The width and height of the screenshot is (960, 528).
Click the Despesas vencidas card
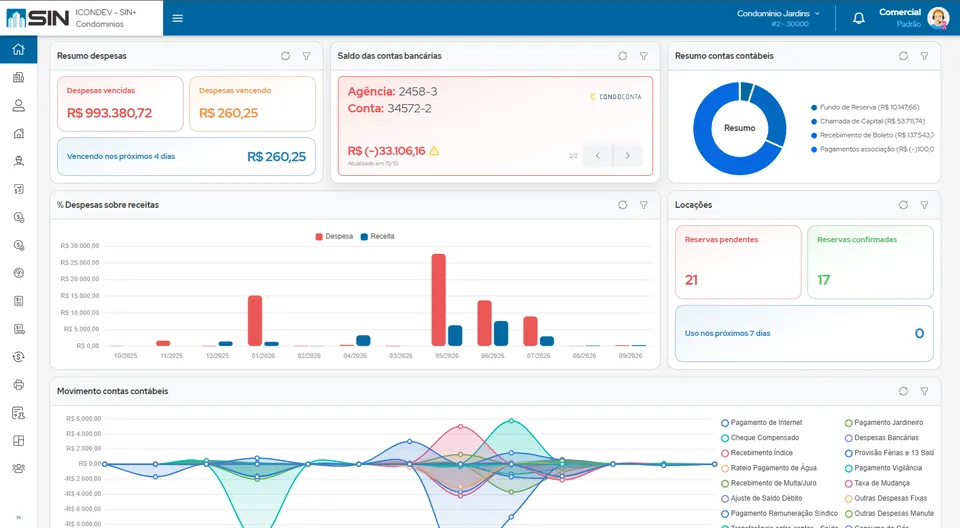click(x=120, y=104)
